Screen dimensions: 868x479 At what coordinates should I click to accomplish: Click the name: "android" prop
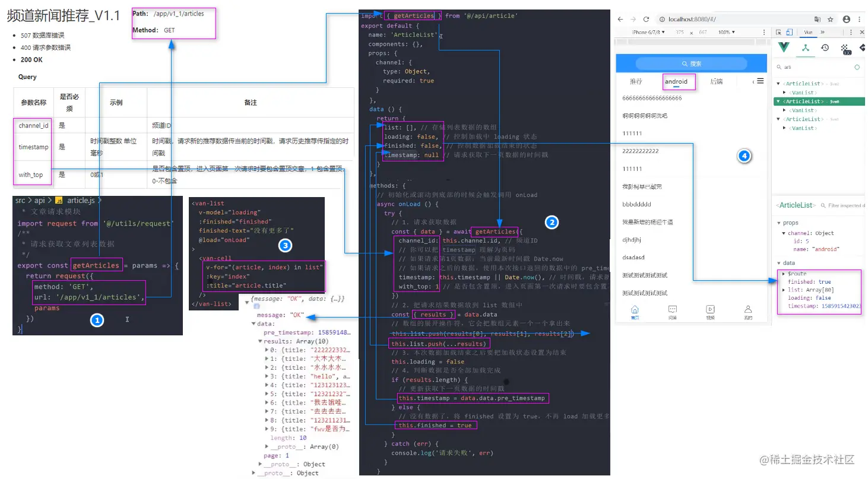(817, 249)
